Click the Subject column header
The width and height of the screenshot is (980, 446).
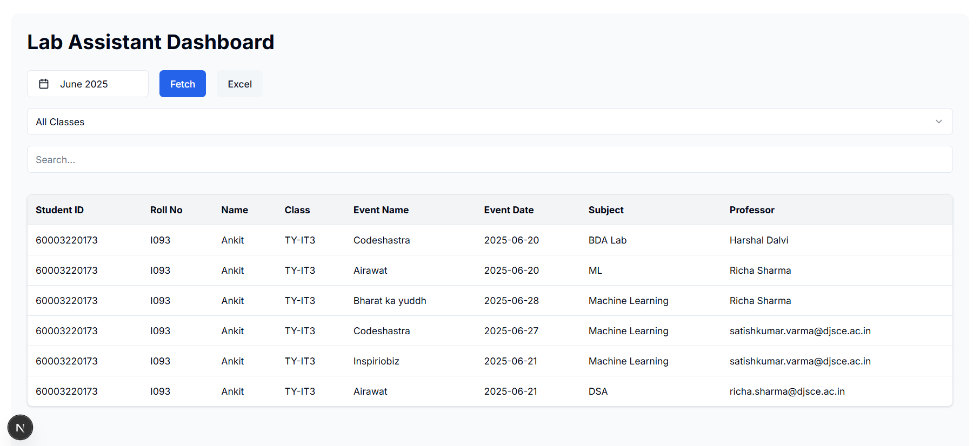pos(605,210)
